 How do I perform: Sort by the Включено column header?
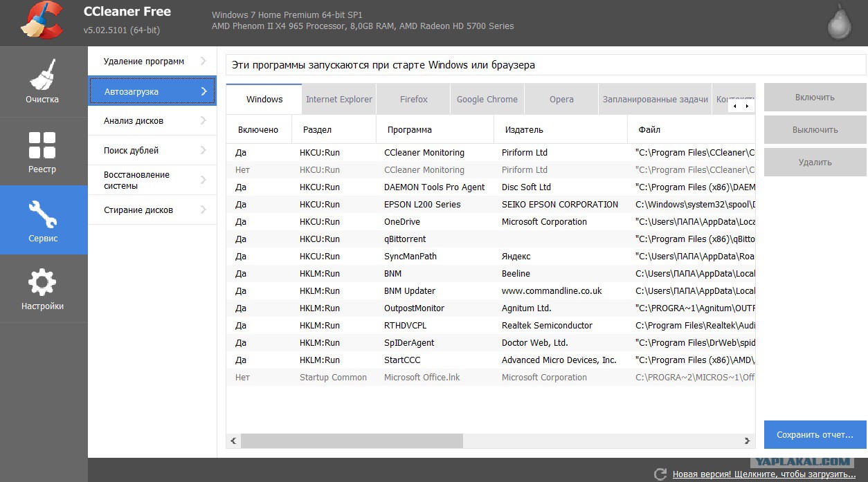click(257, 129)
